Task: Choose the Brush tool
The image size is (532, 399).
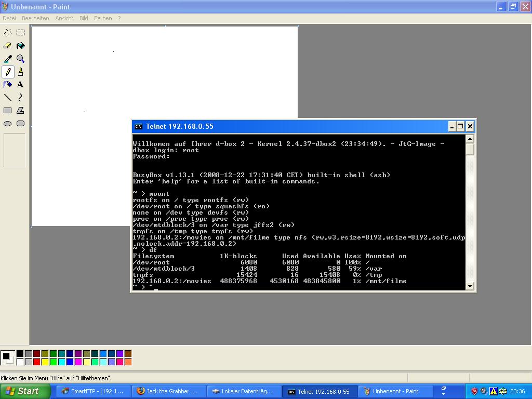Action: point(20,72)
